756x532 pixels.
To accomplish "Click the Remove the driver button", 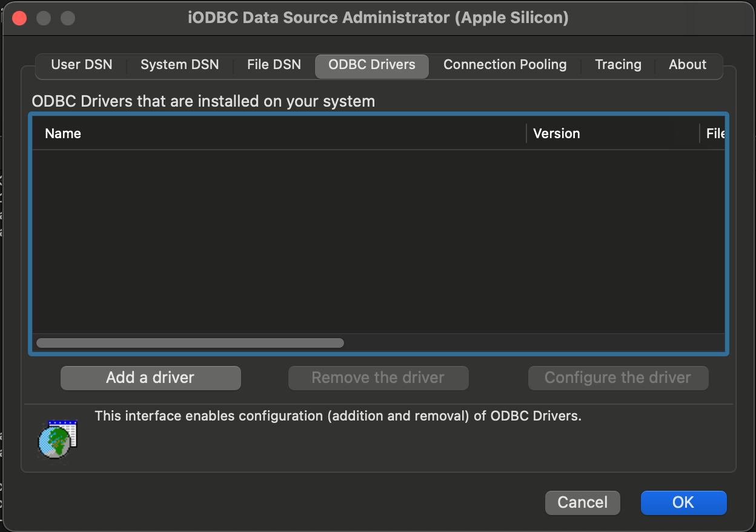I will (x=378, y=377).
